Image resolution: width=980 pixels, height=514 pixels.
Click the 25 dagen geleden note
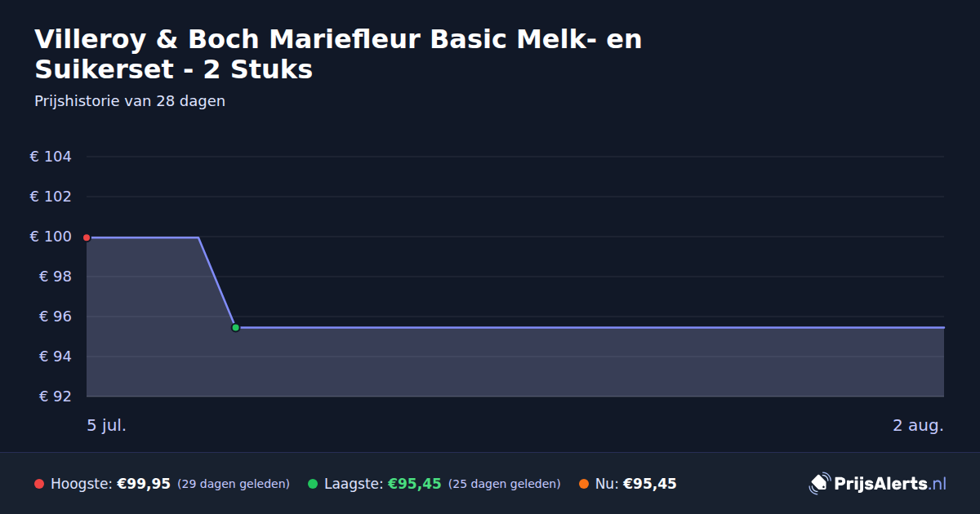tap(505, 484)
